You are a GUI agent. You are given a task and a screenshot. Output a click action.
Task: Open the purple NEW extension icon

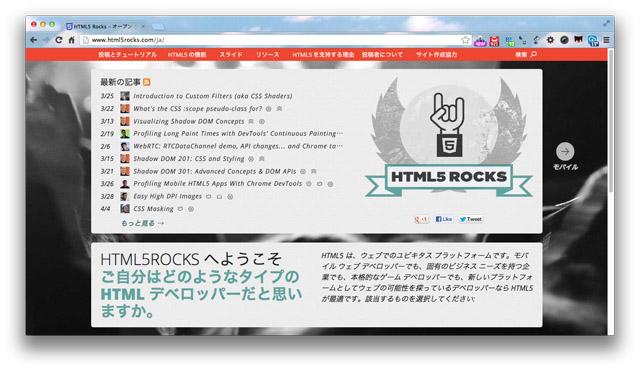pos(480,40)
